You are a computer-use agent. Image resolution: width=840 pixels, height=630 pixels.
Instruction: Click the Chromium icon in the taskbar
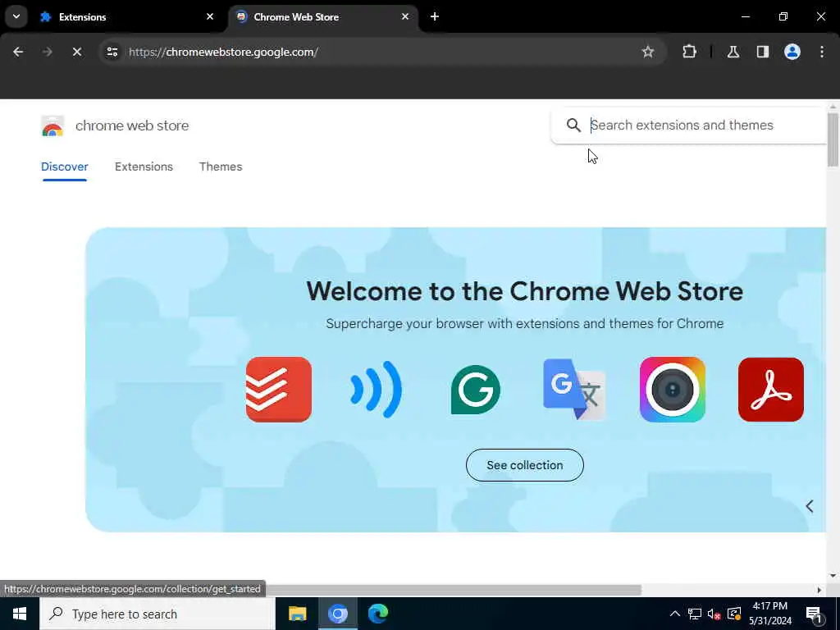tap(337, 614)
